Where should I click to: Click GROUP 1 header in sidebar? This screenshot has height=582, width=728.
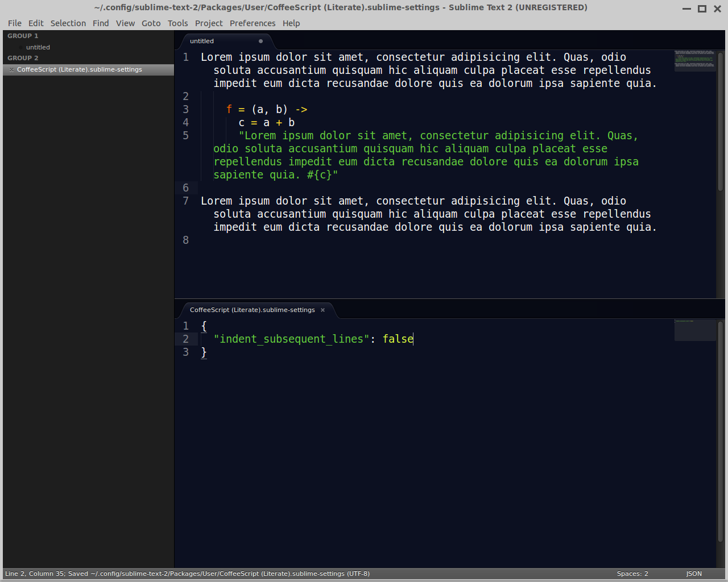(x=23, y=36)
